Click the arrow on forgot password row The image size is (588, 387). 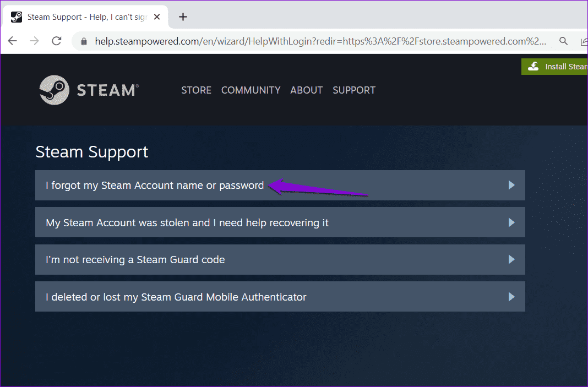[511, 185]
